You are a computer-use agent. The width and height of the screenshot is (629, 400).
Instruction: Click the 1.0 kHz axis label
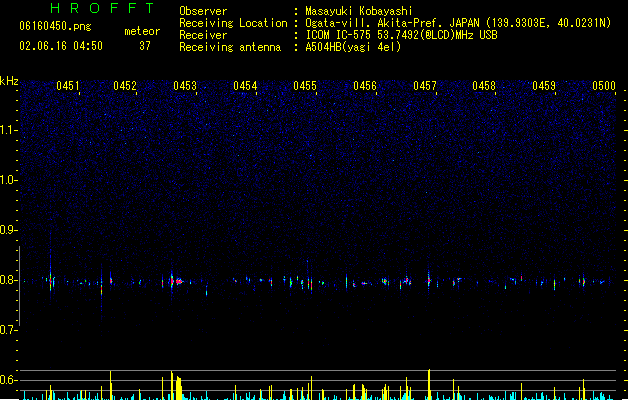9,180
